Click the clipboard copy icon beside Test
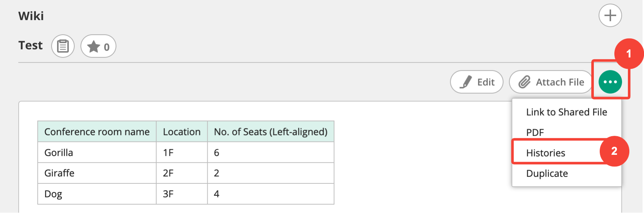This screenshot has width=644, height=213. [x=63, y=46]
